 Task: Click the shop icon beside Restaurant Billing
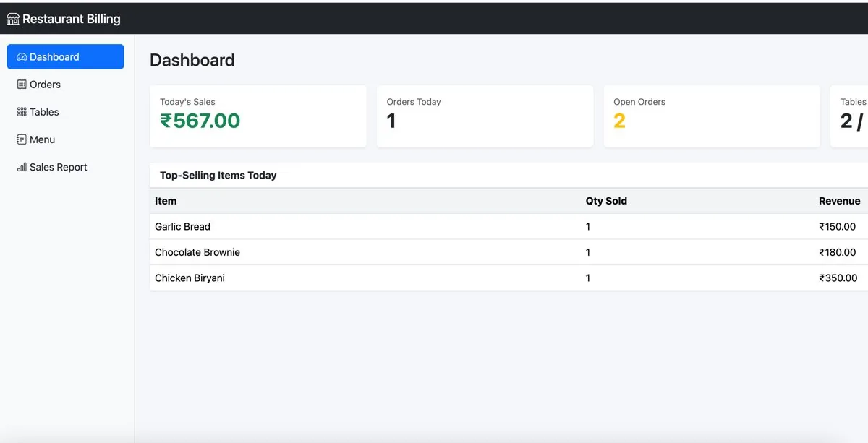coord(13,20)
